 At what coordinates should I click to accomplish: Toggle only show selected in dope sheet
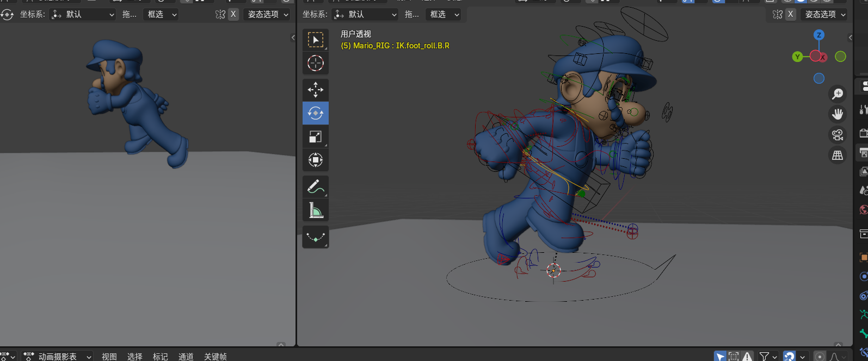coord(720,357)
